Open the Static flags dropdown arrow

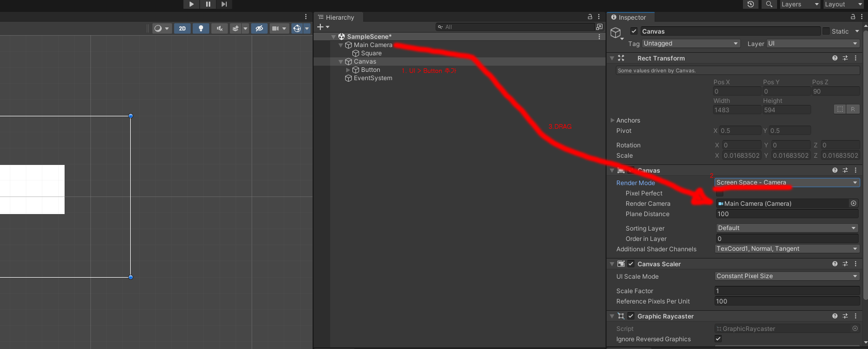(857, 31)
